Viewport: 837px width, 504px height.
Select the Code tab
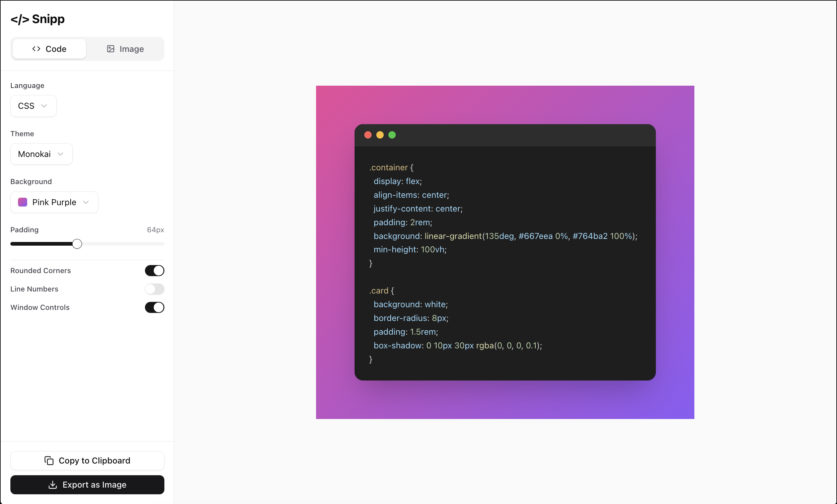(49, 49)
